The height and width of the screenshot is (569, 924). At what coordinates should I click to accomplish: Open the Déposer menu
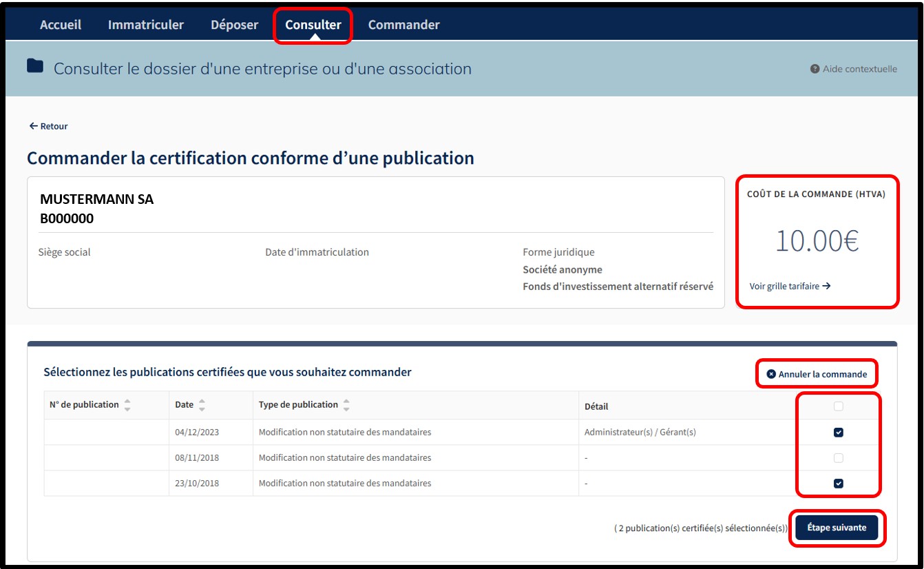point(234,25)
